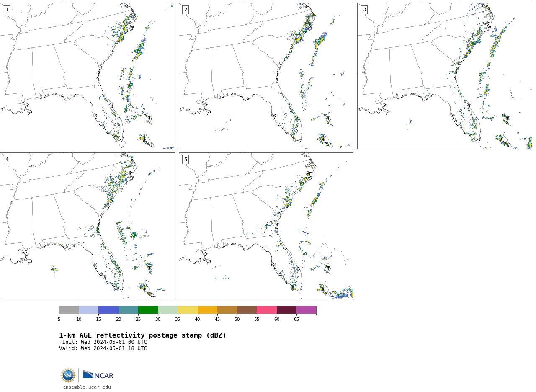Click the orange 40-45 dBZ swatch
The width and height of the screenshot is (536, 392).
tap(207, 310)
